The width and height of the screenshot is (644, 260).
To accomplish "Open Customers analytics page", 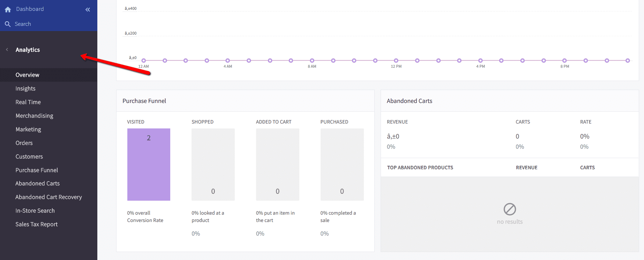I will pos(29,157).
